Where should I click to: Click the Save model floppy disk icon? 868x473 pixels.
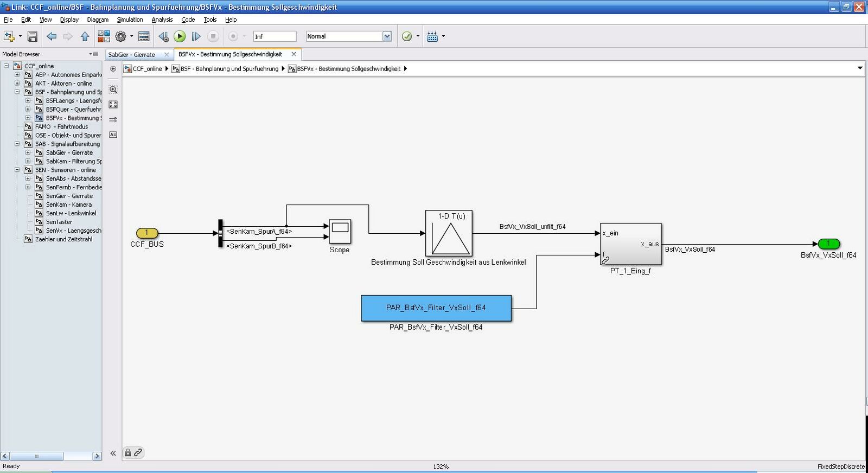[33, 36]
